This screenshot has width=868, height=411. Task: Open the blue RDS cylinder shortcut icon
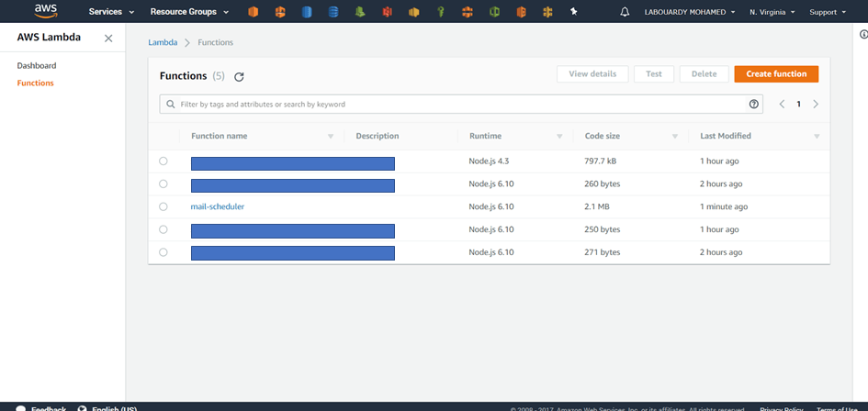[x=307, y=12]
